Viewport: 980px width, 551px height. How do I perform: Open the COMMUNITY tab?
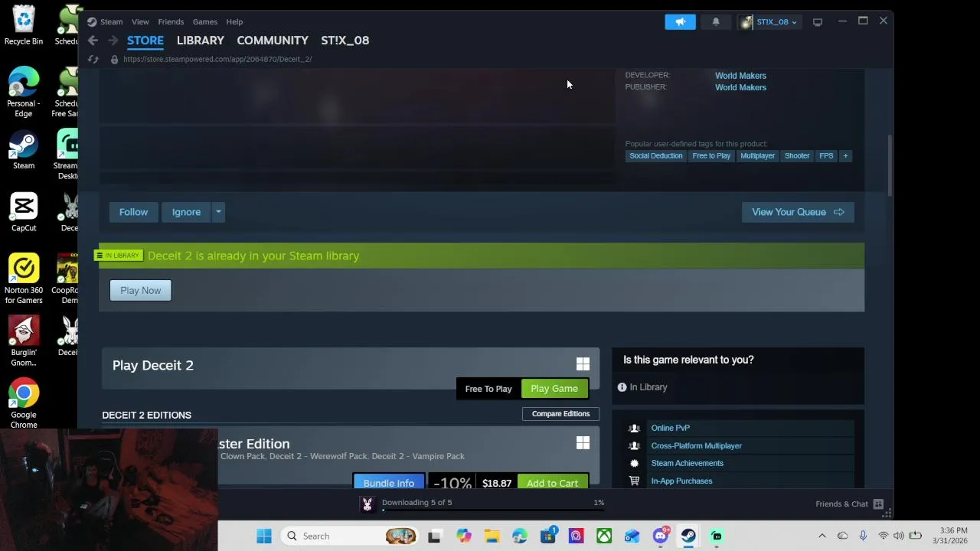[x=273, y=41]
